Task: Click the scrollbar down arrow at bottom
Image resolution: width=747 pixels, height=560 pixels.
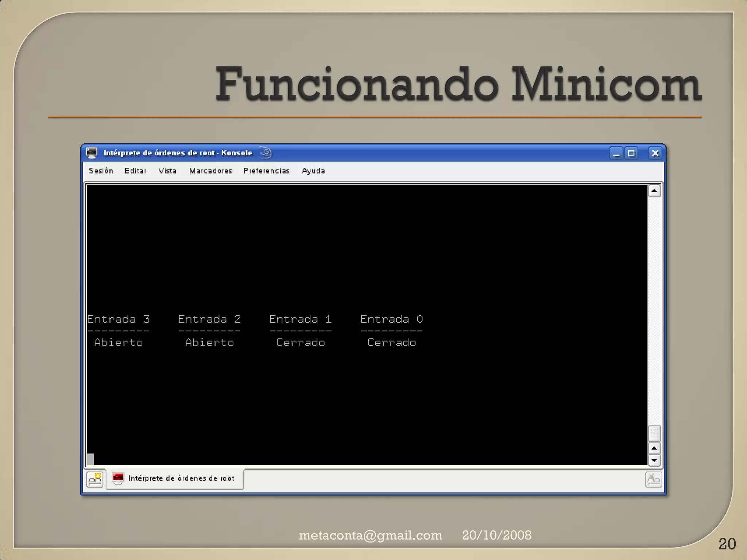Action: [654, 460]
